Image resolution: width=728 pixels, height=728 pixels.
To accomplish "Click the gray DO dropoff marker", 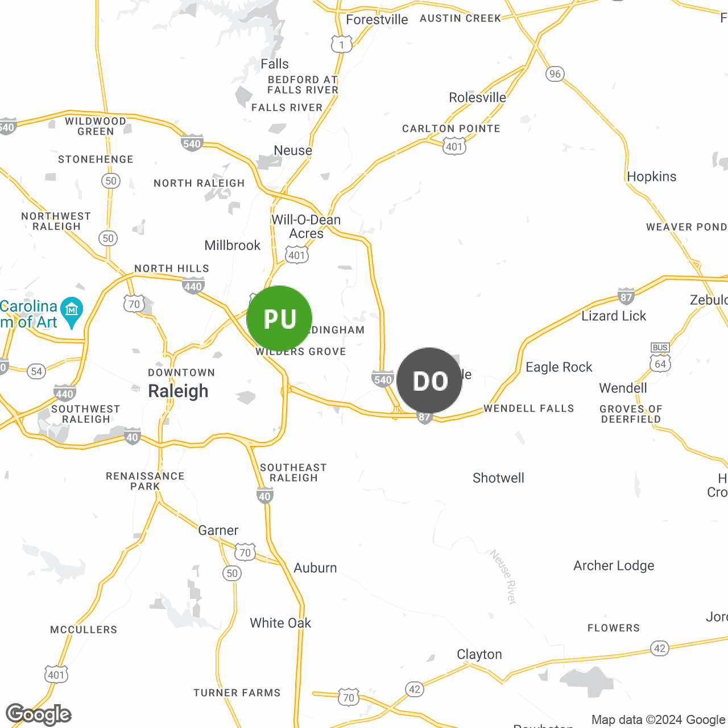I will point(429,380).
